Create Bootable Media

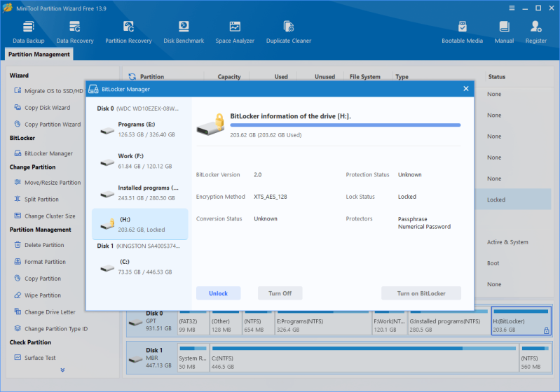462,32
